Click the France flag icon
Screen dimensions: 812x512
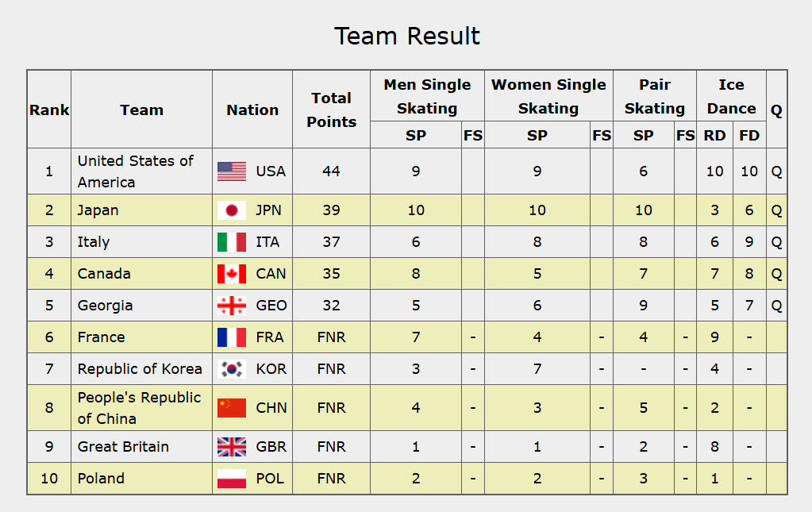pyautogui.click(x=232, y=337)
